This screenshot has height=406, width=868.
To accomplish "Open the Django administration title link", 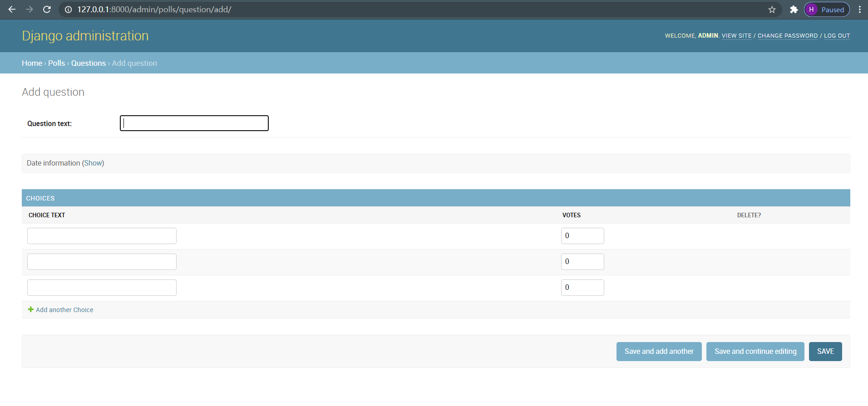I will 85,36.
